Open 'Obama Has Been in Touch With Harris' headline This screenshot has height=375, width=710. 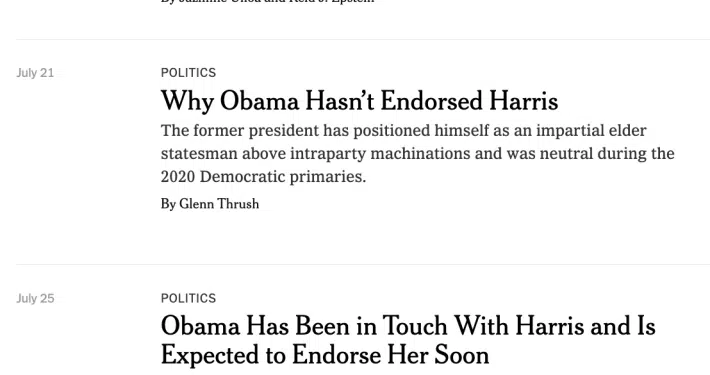(x=408, y=340)
